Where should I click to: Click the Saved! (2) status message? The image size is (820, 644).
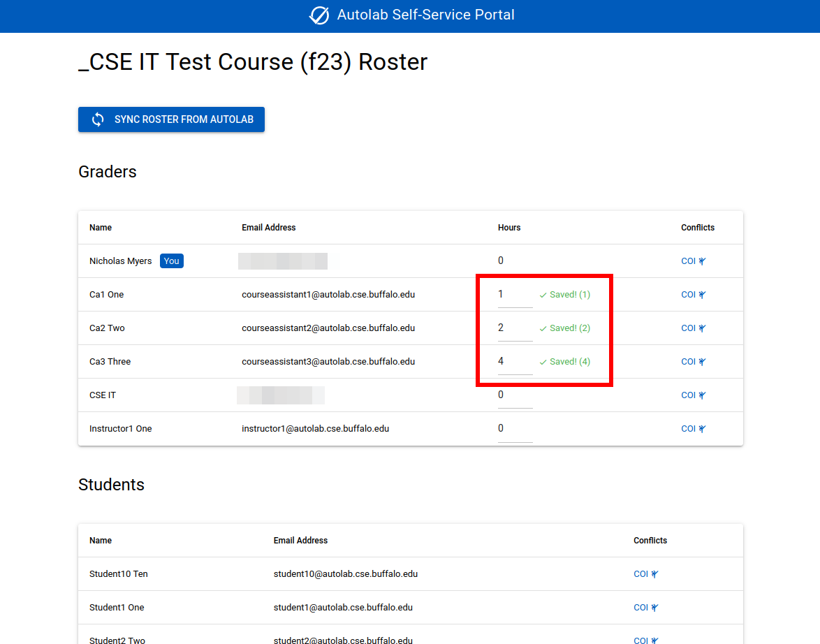565,328
